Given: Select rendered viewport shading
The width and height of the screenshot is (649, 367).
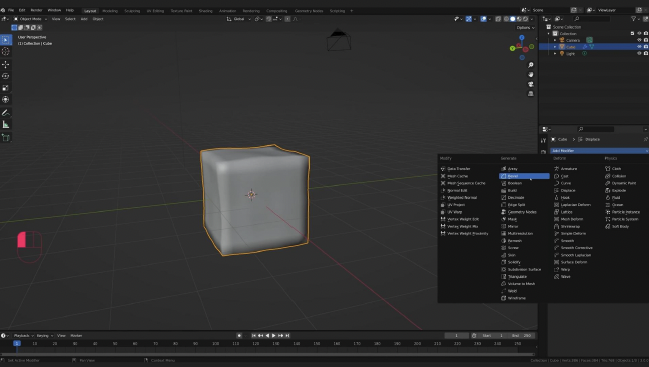Looking at the screenshot, I should pos(525,19).
